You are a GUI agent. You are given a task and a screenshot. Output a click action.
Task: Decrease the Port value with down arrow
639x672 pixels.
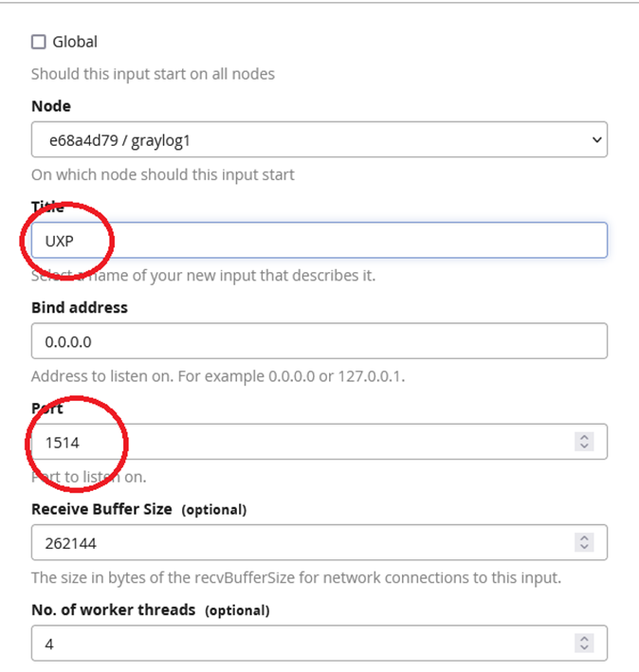pos(584,446)
